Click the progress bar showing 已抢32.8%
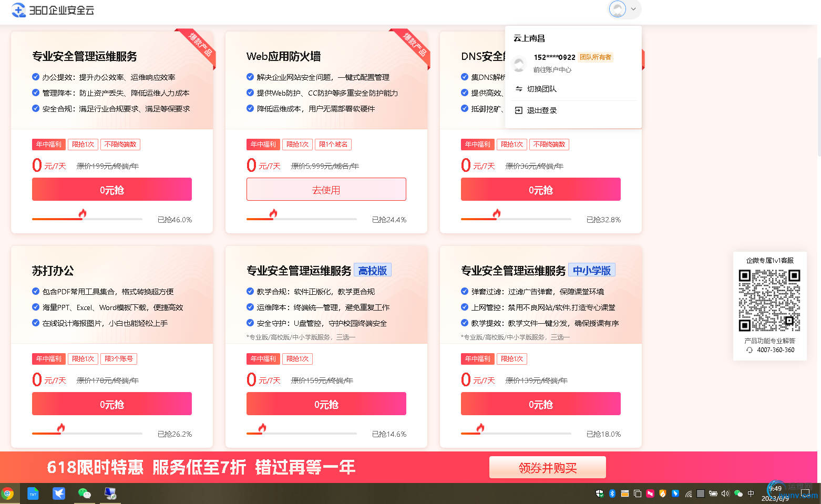The image size is (821, 504). (516, 219)
